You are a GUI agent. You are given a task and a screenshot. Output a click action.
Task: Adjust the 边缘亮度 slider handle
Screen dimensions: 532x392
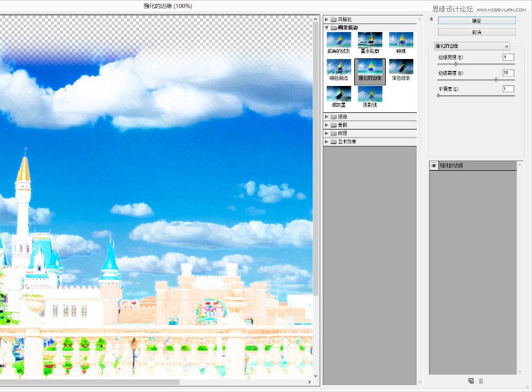tap(496, 80)
